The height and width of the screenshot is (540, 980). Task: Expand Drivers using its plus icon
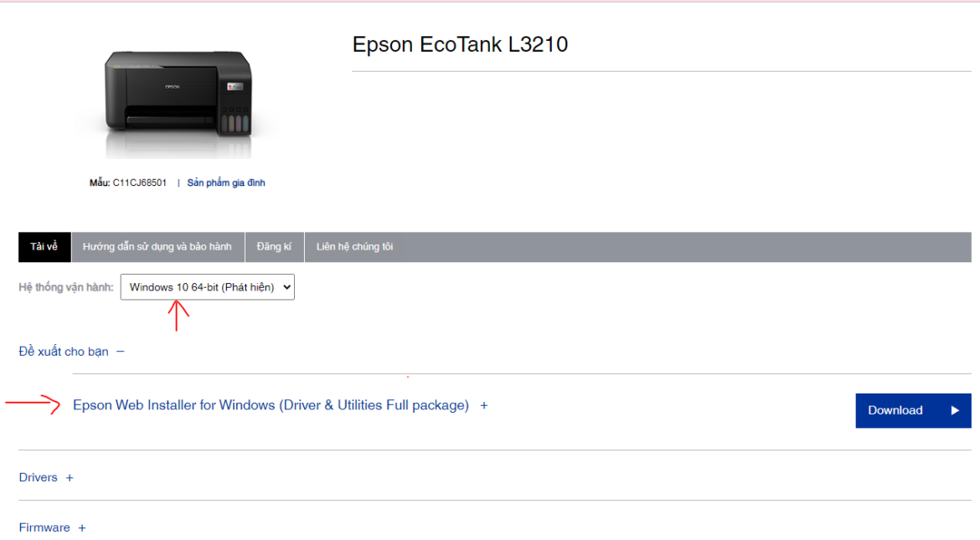tap(70, 478)
